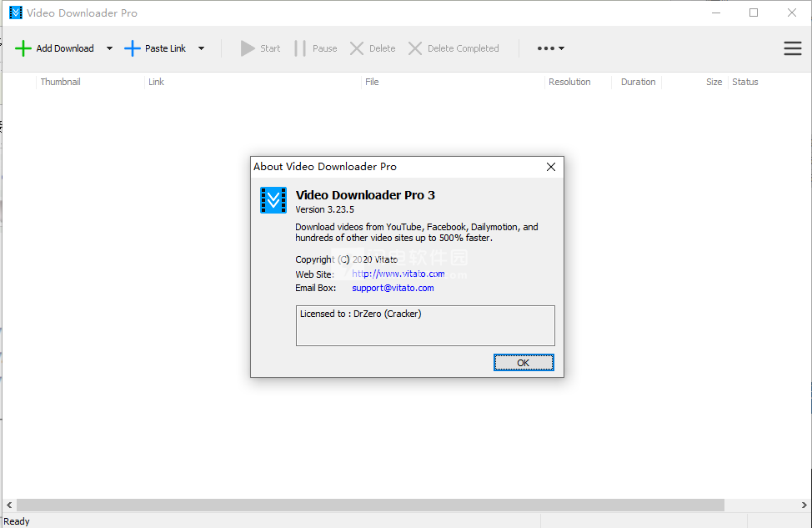Open the hamburger main menu
812x528 pixels.
792,48
